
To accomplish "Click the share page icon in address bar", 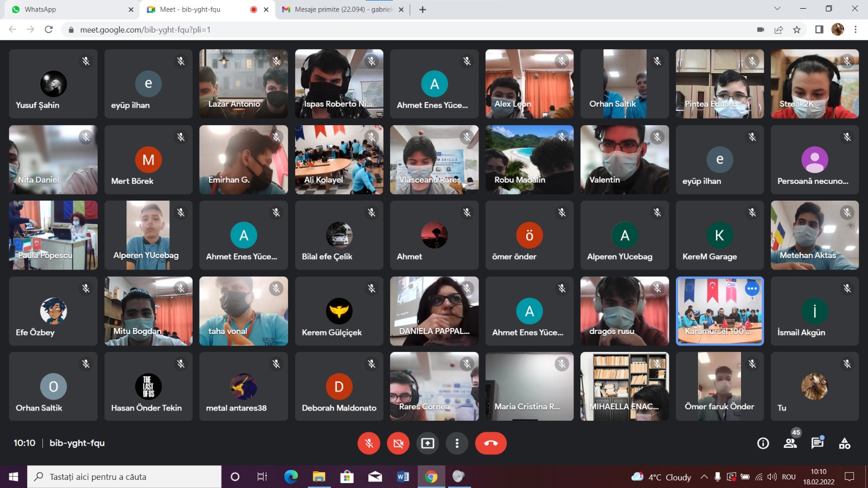I will 778,30.
